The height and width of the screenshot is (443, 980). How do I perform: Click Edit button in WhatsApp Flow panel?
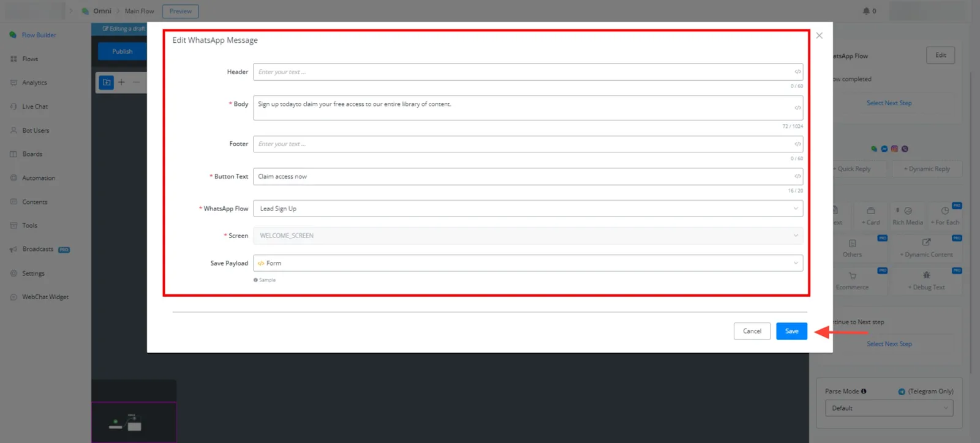click(x=941, y=55)
